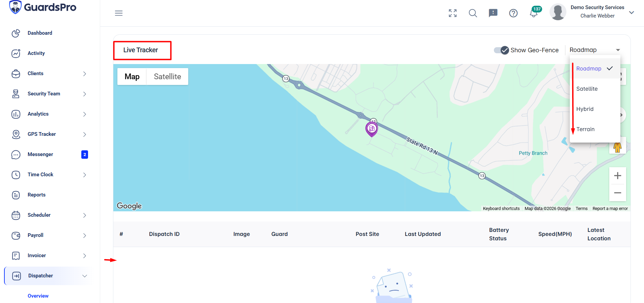Toggle the Show Geo-Fence switch
The image size is (644, 303).
(501, 50)
